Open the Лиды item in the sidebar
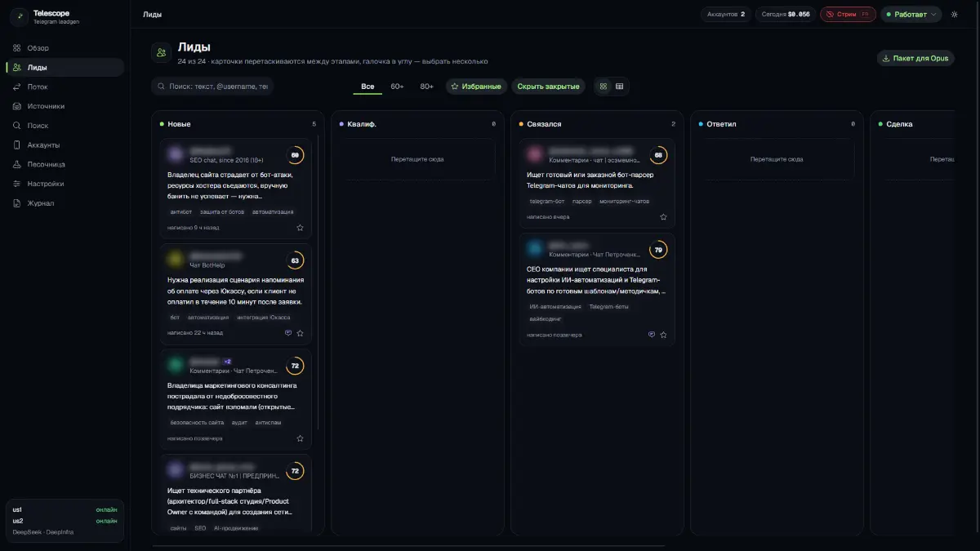This screenshot has height=551, width=980. 65,68
